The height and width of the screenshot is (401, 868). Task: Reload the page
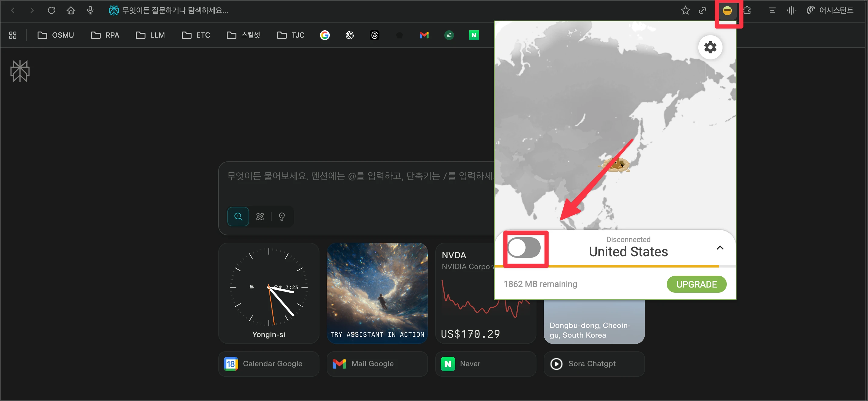coord(51,10)
